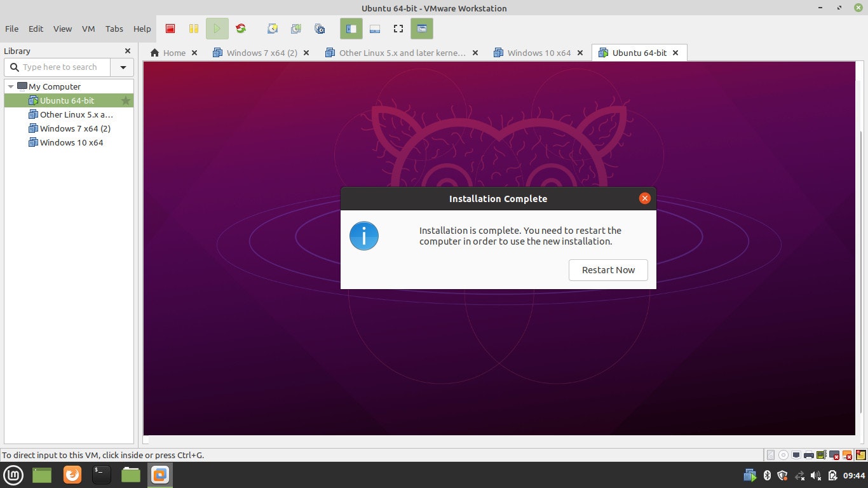
Task: Restart the guest with the red-green arrows icon
Action: click(241, 29)
